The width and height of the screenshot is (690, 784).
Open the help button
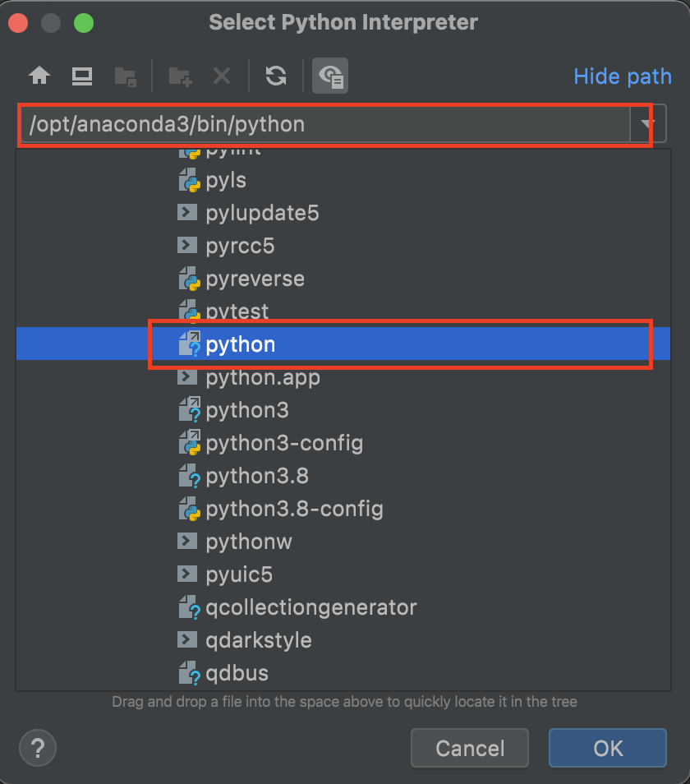click(38, 748)
